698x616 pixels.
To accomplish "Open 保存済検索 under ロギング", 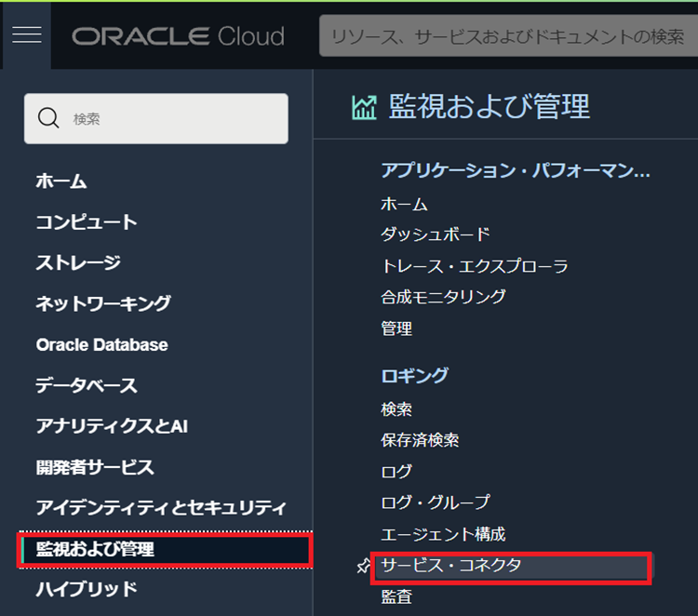I will pyautogui.click(x=420, y=440).
